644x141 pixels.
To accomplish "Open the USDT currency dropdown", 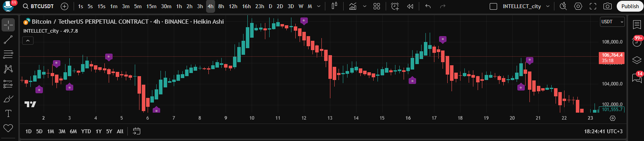I will [612, 22].
